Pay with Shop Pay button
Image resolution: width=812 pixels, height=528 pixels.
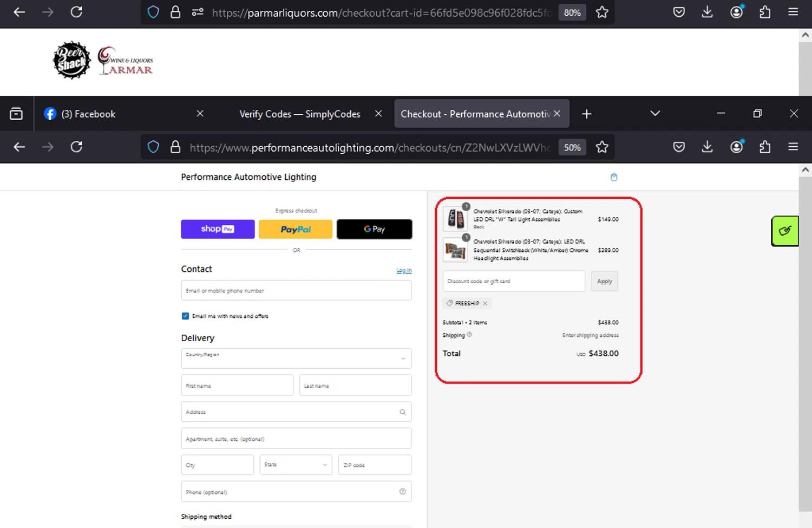(218, 229)
